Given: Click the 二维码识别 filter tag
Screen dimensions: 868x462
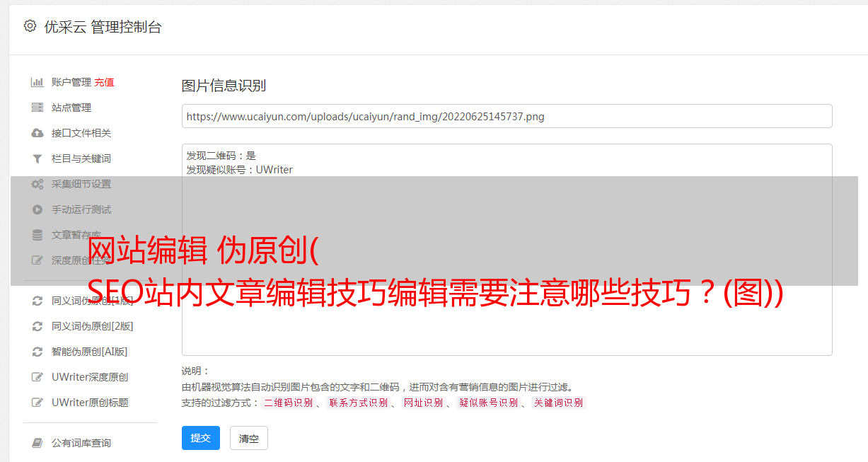Looking at the screenshot, I should (288, 403).
